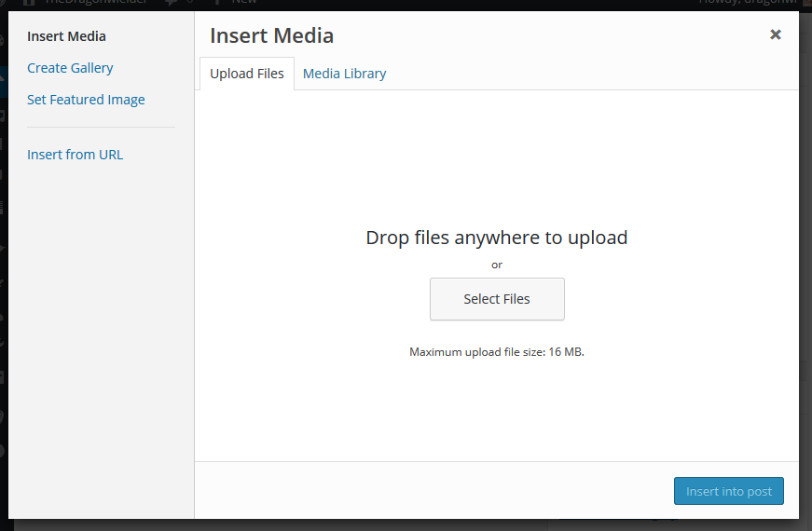Image resolution: width=812 pixels, height=531 pixels.
Task: Choose Set Featured Image in sidebar
Action: (86, 100)
